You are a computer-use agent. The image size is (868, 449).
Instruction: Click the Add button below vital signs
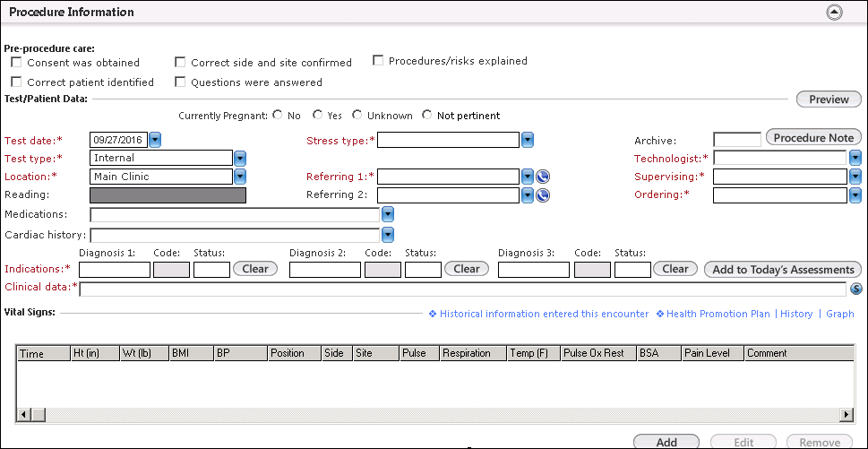pos(666,442)
